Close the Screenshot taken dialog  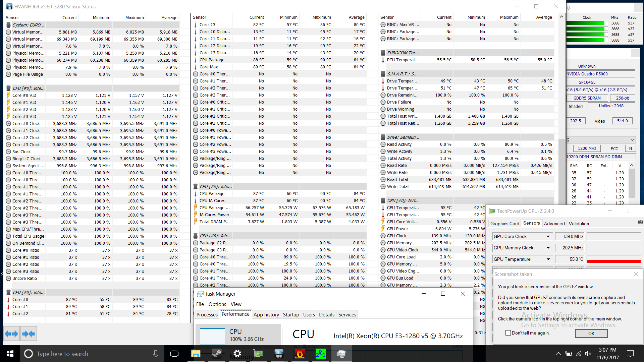click(636, 274)
